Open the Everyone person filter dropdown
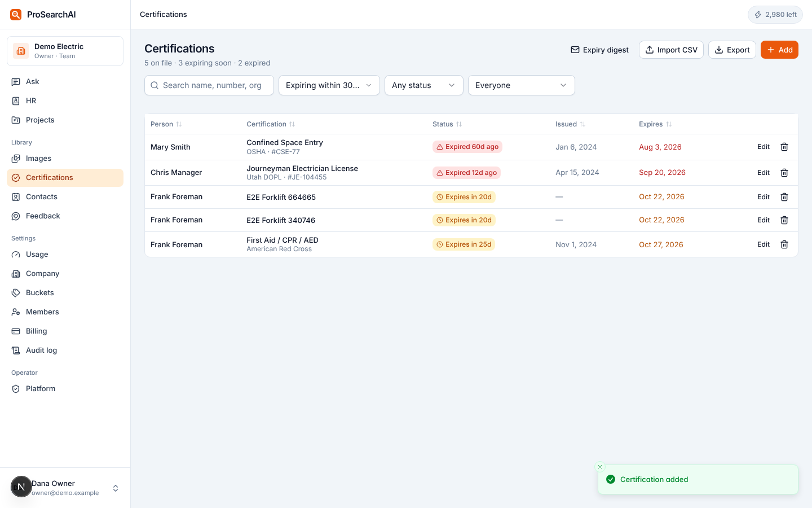Image resolution: width=812 pixels, height=508 pixels. tap(522, 85)
